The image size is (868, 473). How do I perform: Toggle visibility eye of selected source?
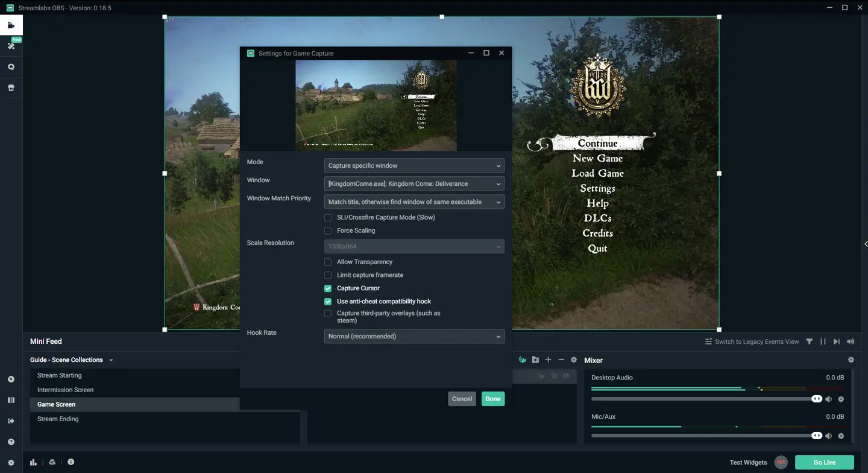566,376
